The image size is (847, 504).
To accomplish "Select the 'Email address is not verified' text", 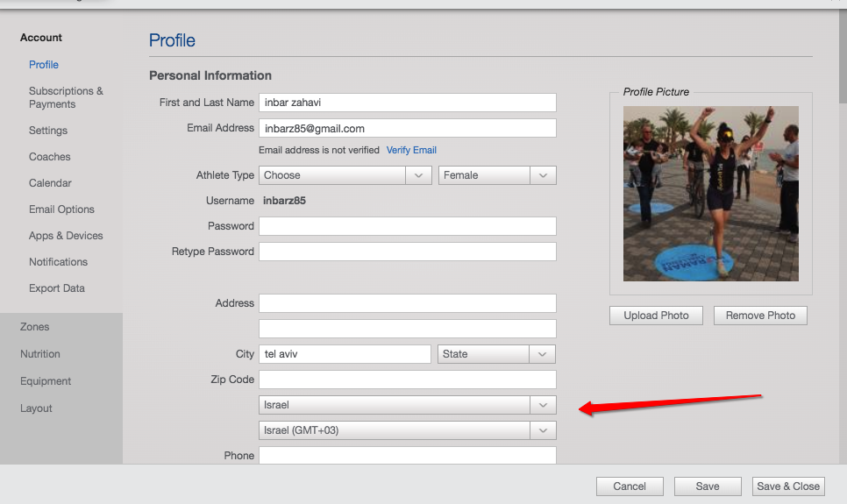I will coord(318,150).
